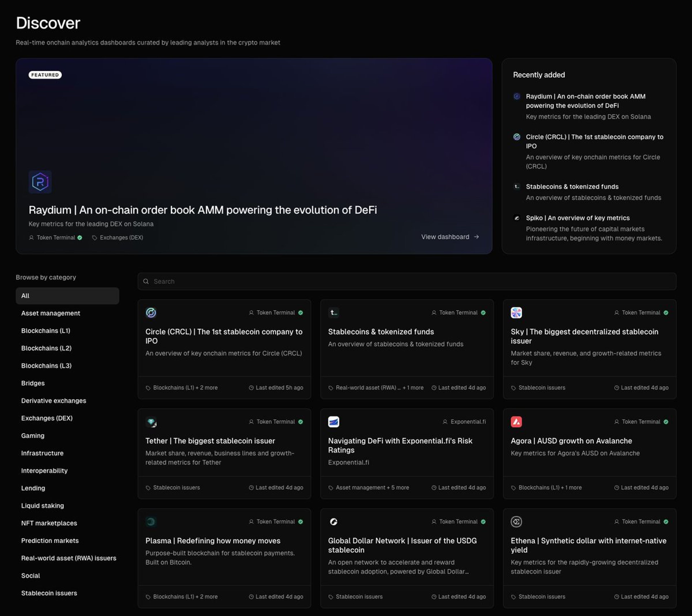
Task: Click Blockchains (L1) + 2 more on Circle card
Action: pyautogui.click(x=185, y=388)
